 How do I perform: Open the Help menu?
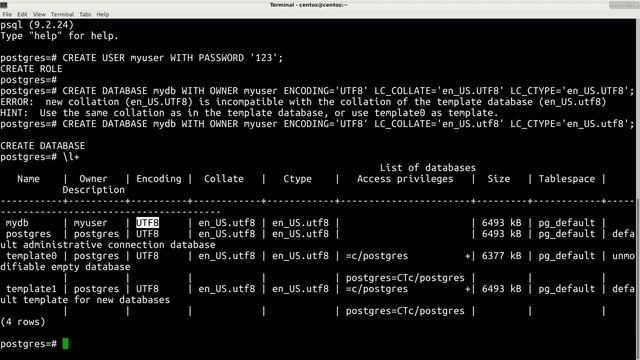[x=102, y=14]
